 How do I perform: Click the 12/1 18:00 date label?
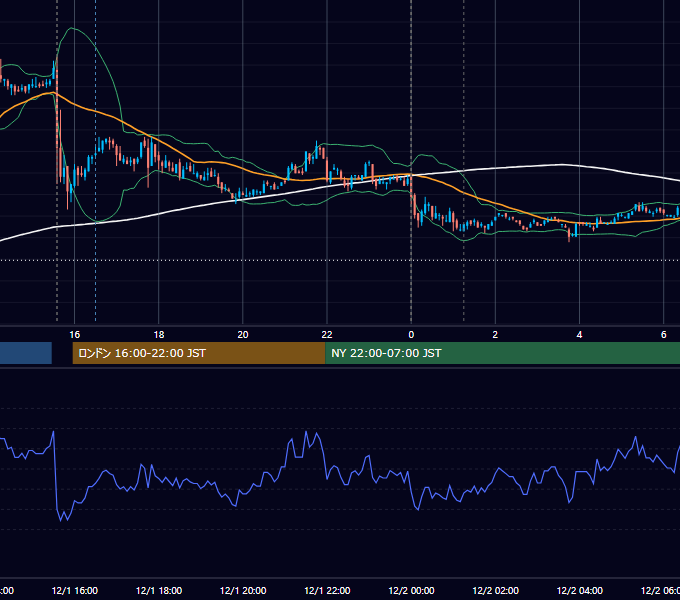(x=159, y=591)
